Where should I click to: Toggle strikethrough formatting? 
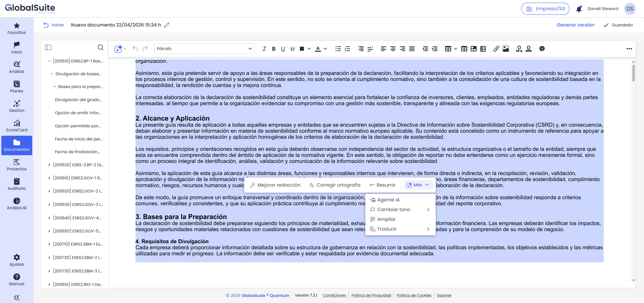(x=292, y=49)
